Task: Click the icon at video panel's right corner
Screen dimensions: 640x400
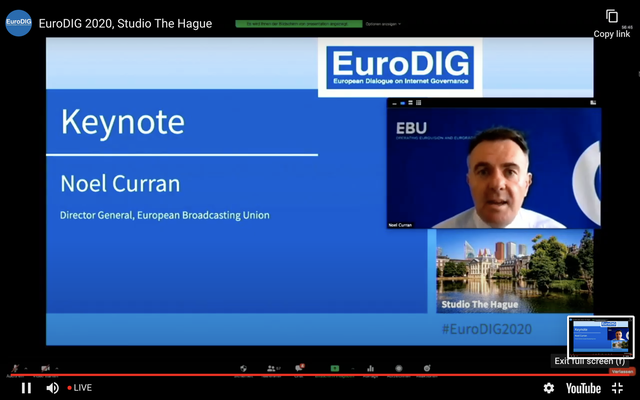Action: point(593,103)
